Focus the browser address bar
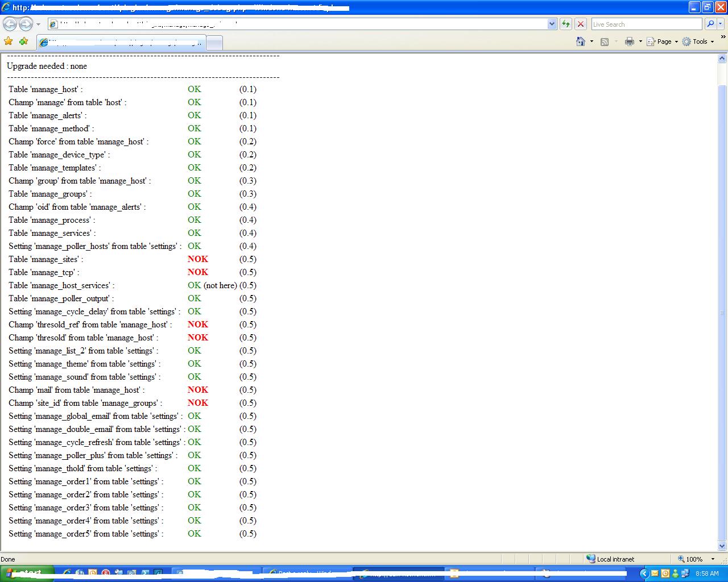This screenshot has width=728, height=582. tap(297, 24)
